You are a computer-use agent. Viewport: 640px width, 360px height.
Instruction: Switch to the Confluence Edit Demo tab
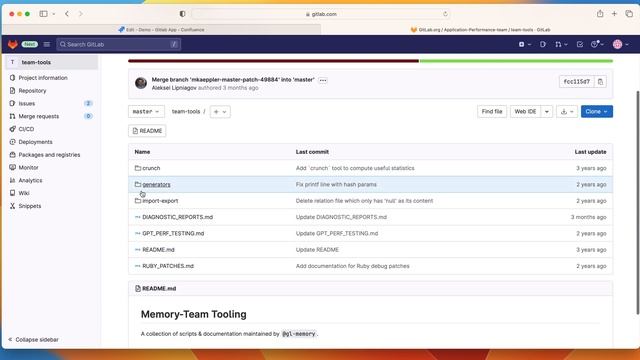162,29
